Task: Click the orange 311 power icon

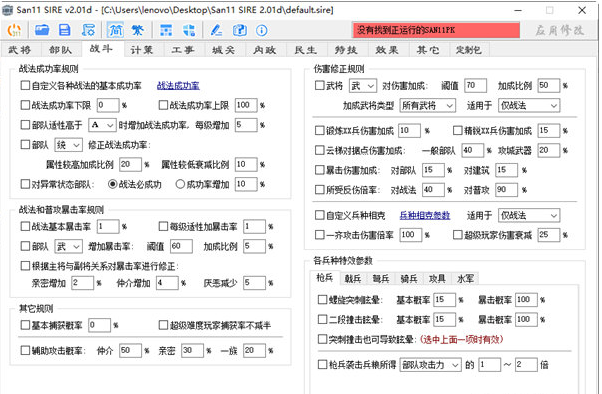Action: coord(15,30)
